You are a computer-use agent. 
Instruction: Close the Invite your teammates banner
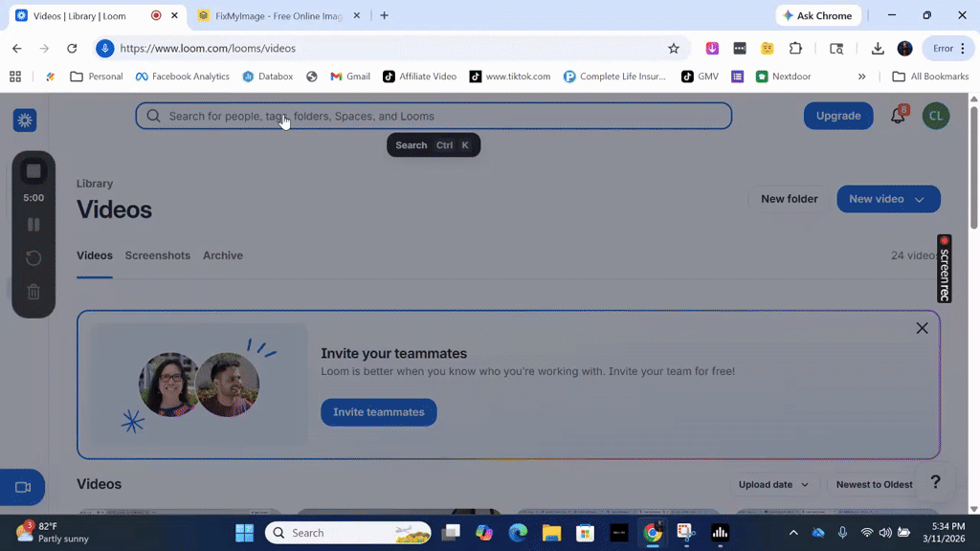(922, 328)
